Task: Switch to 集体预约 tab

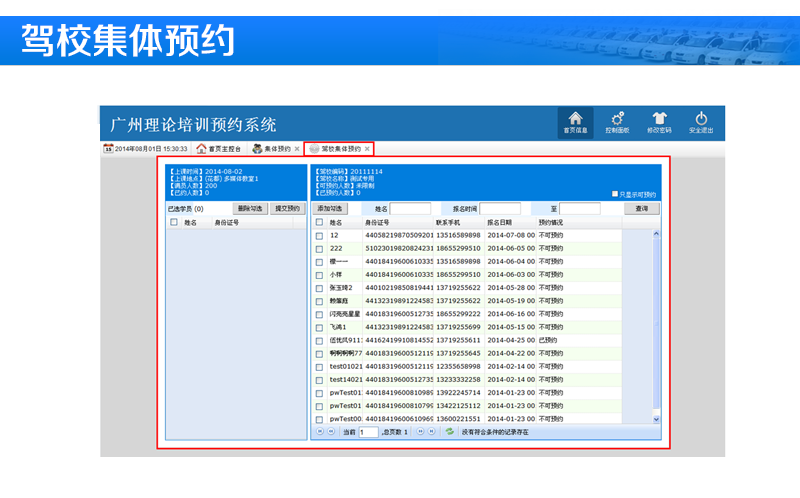Action: click(272, 149)
